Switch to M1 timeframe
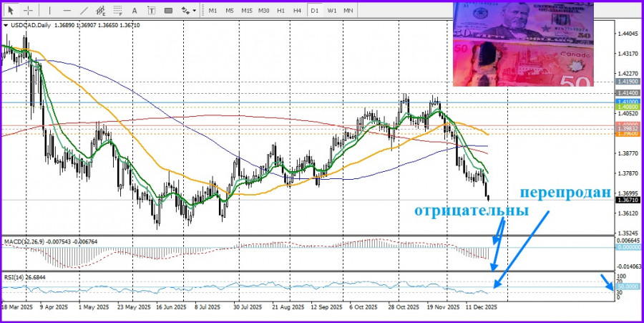This screenshot has width=644, height=323. [x=213, y=11]
